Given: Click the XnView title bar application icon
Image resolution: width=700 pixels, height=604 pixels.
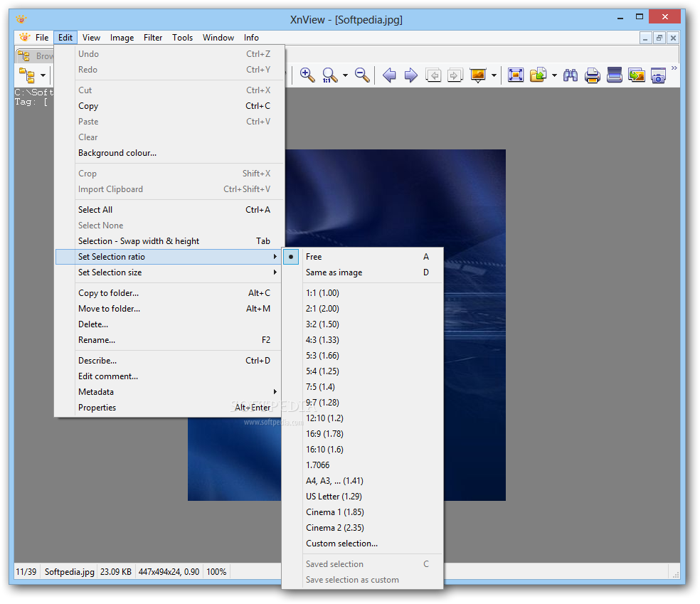Looking at the screenshot, I should [x=21, y=19].
